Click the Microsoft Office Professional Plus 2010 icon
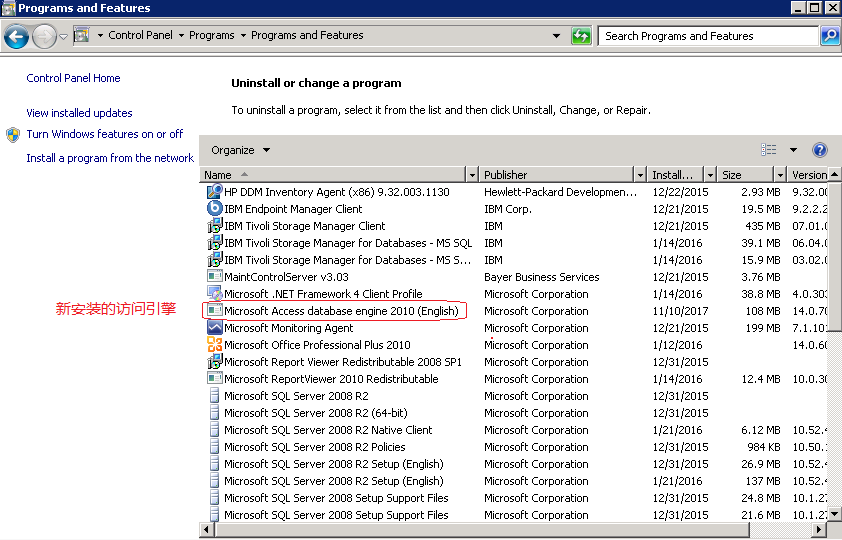The width and height of the screenshot is (842, 540). [215, 345]
